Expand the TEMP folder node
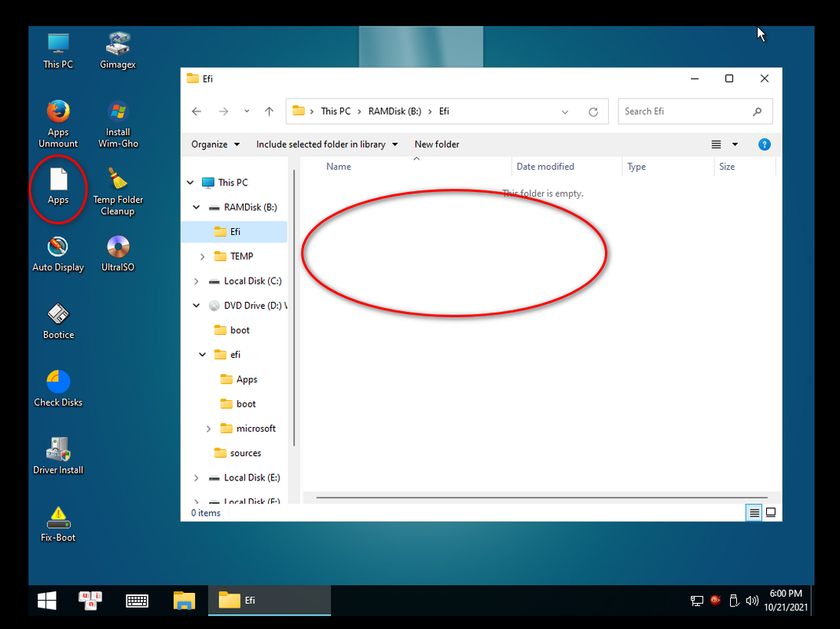The image size is (840, 629). (203, 257)
